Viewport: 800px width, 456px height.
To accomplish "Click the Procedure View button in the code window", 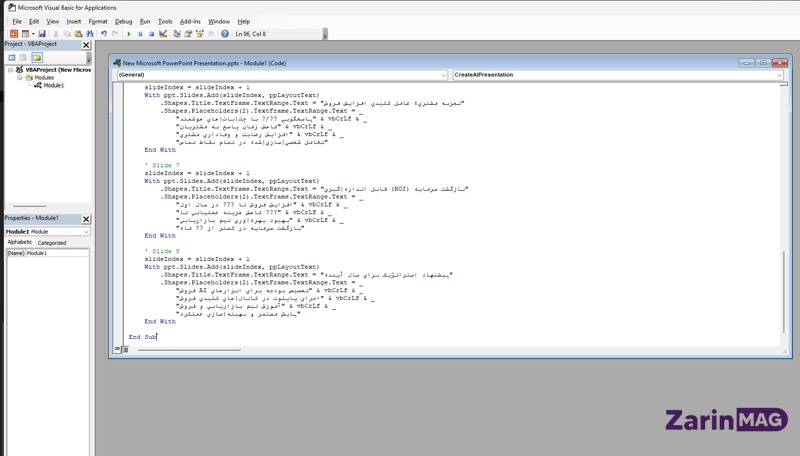I will coord(117,349).
